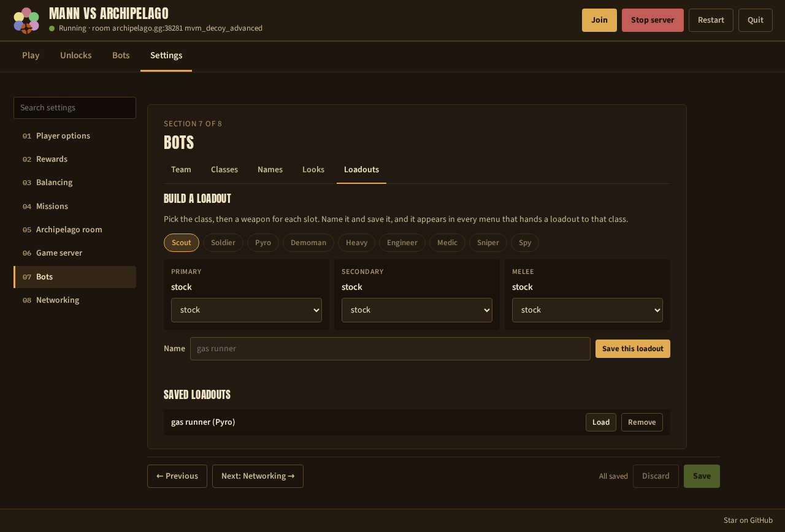Switch to the Unlocks tab
This screenshot has height=532, width=785.
76,56
